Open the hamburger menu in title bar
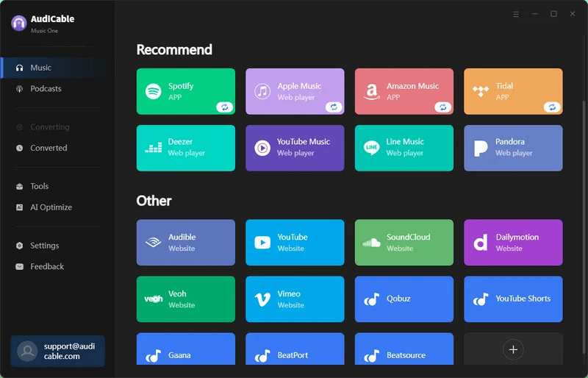This screenshot has height=378, width=588. 516,14
